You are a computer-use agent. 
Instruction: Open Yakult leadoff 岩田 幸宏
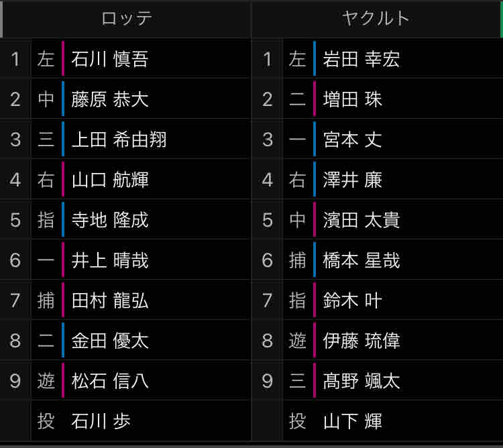[361, 59]
